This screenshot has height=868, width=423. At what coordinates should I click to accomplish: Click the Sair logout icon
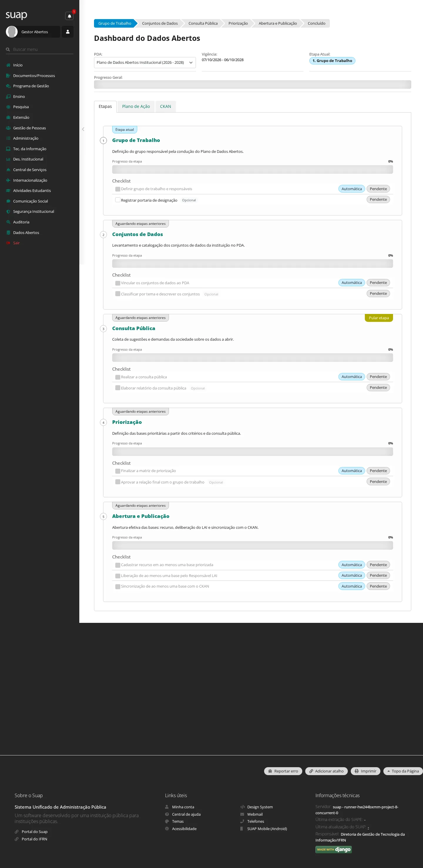(8, 243)
